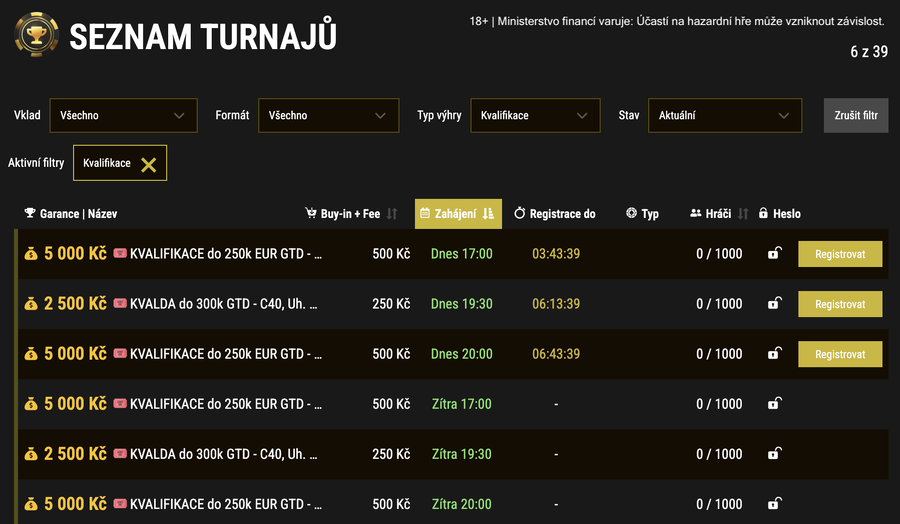Open the KVALIFIKACE tournament starting Dnes 17:00
The image size is (900, 524).
point(226,254)
